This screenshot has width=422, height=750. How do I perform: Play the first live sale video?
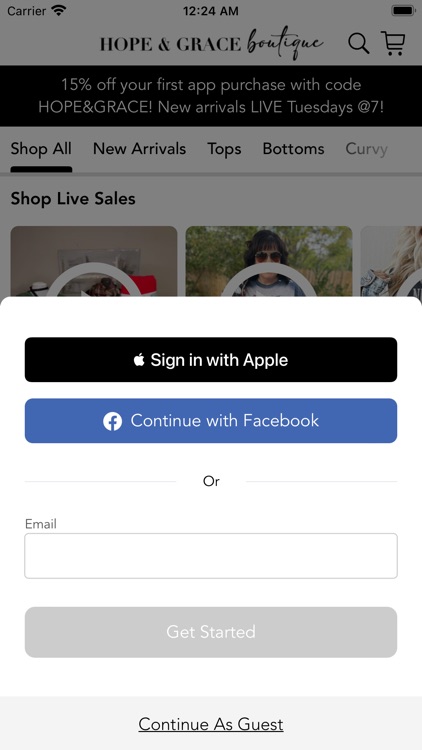point(94,261)
